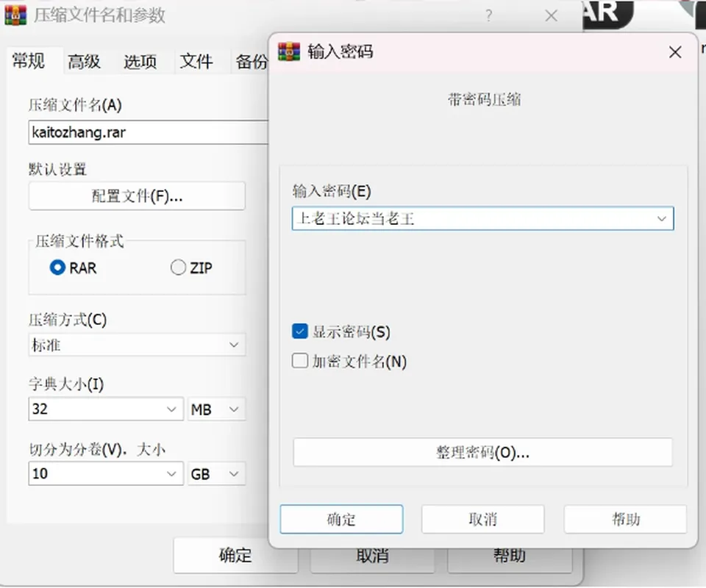Switch to the 备份 tab
The height and width of the screenshot is (588, 706).
(x=252, y=62)
